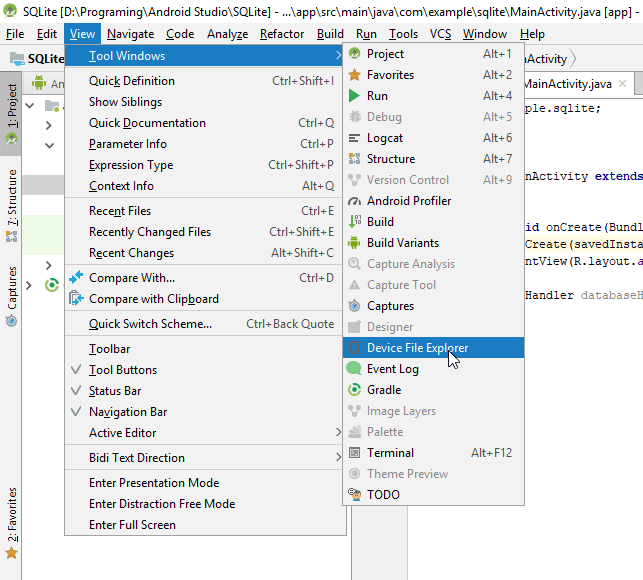Open the Project tool window entry
Image resolution: width=643 pixels, height=580 pixels.
(x=433, y=54)
